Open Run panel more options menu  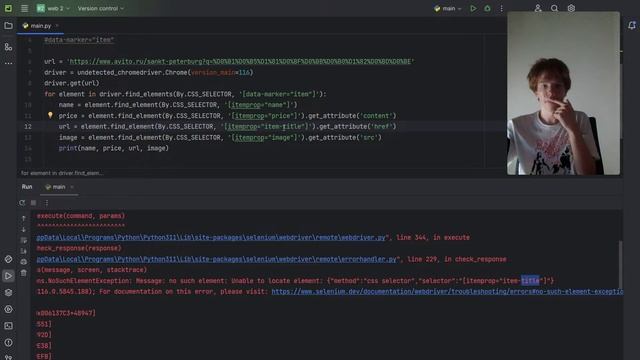[x=46, y=202]
